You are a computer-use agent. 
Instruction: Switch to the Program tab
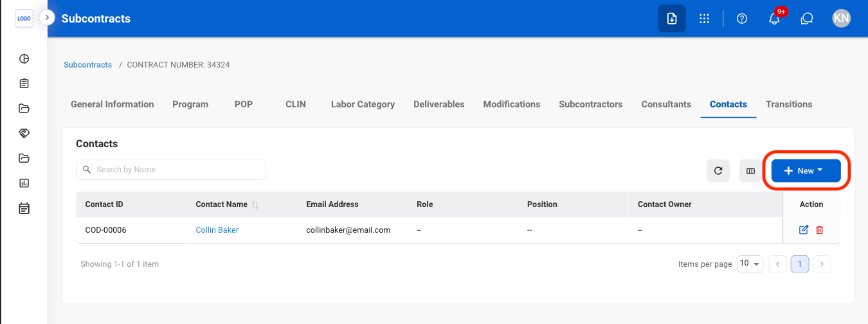pyautogui.click(x=190, y=104)
